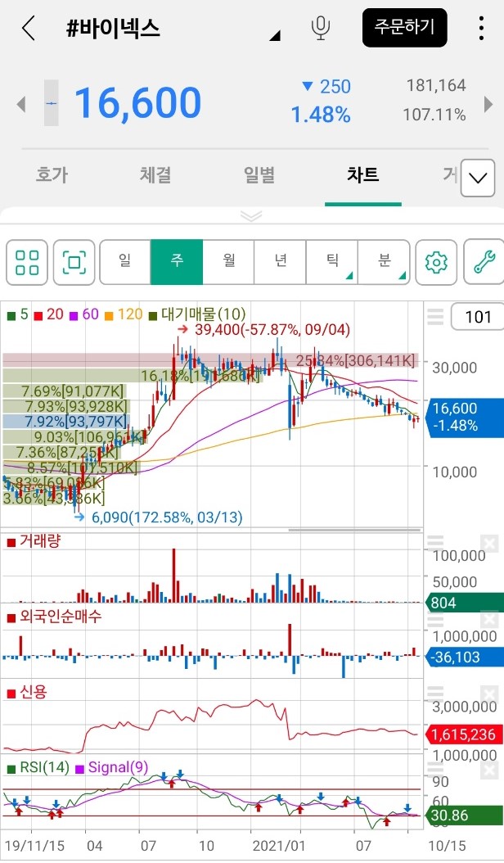Image resolution: width=504 pixels, height=863 pixels.
Task: Tap the Signal(9) legend label
Action: coord(112,767)
